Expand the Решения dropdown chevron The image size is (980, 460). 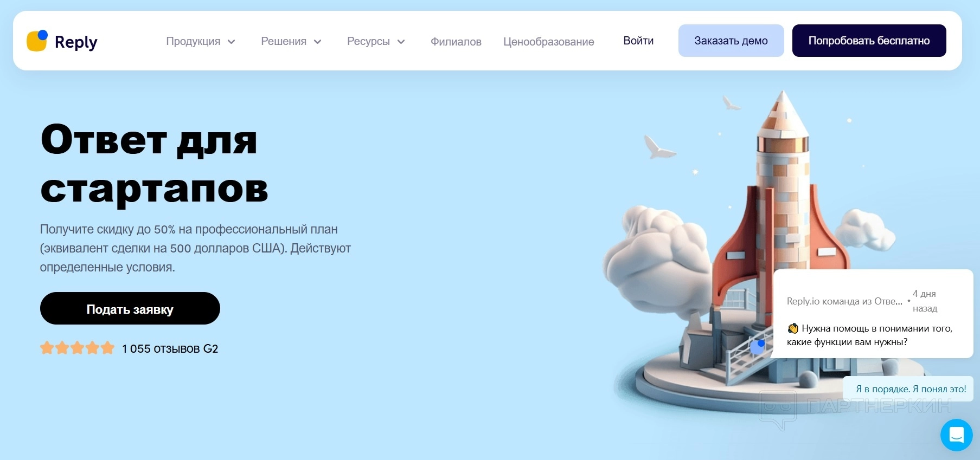pos(318,42)
